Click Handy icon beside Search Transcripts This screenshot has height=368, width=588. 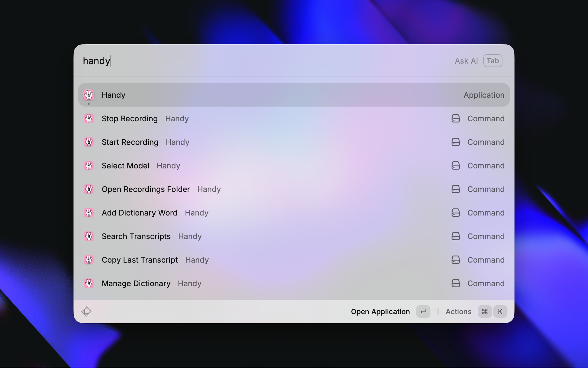89,236
